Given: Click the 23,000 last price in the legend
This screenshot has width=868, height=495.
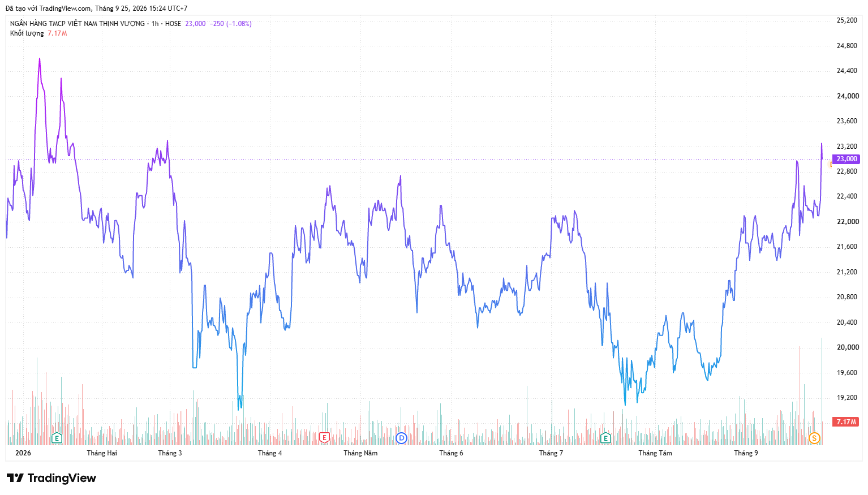Looking at the screenshot, I should pos(195,24).
